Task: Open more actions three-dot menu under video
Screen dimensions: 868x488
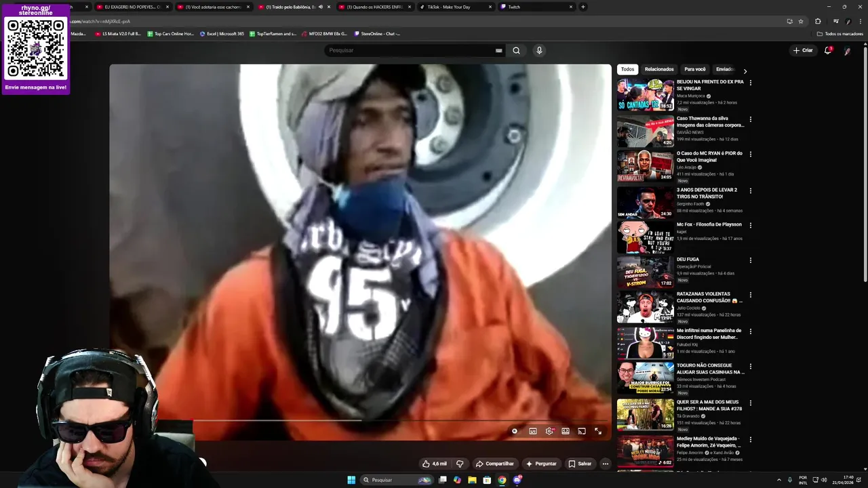Action: pyautogui.click(x=606, y=464)
